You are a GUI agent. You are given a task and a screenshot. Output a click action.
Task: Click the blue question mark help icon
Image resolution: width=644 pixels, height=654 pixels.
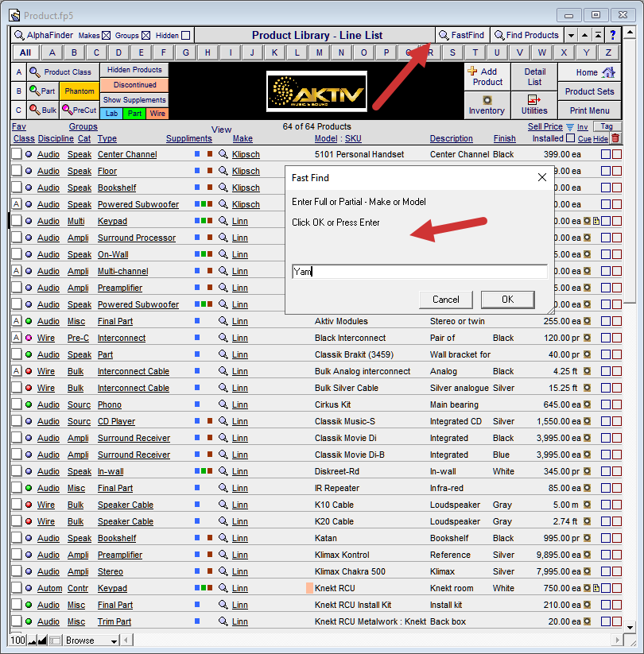[x=613, y=36]
